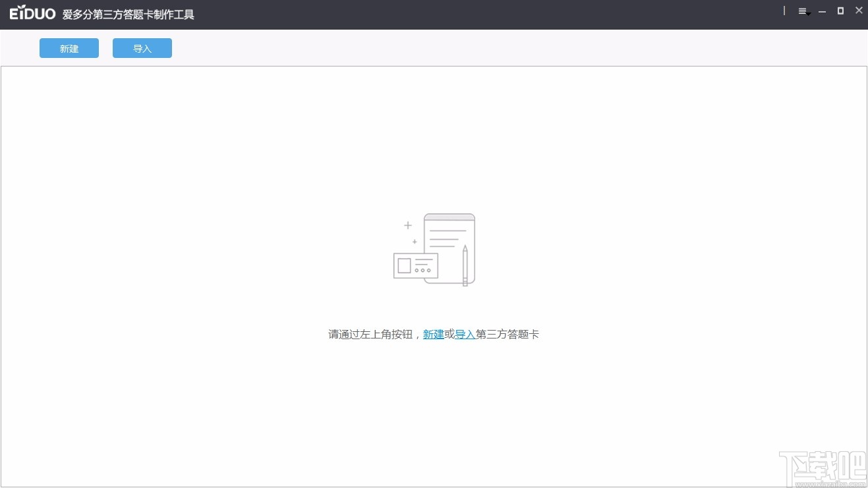This screenshot has height=488, width=868.
Task: Click the EIDUO logo in title bar
Action: (32, 14)
